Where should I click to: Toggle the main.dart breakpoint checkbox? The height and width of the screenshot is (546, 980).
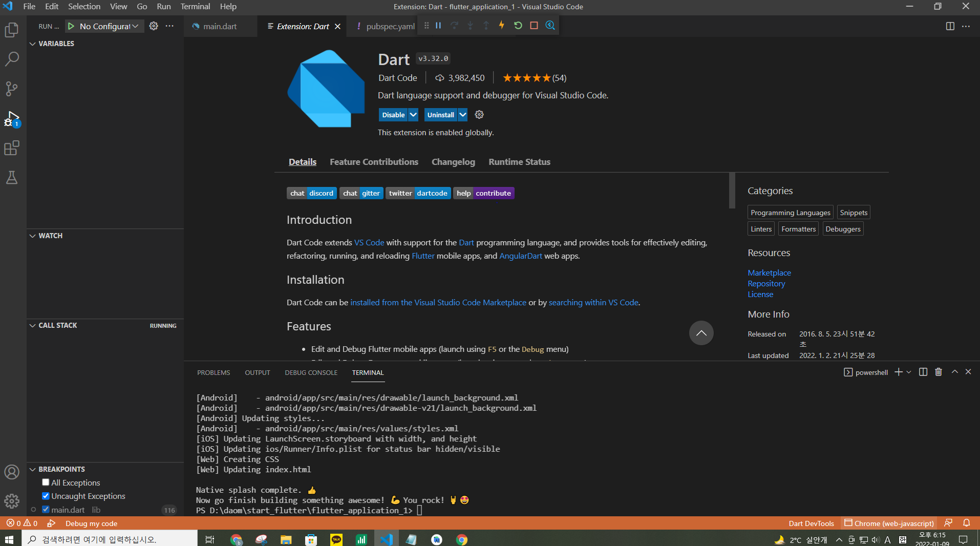(x=46, y=510)
